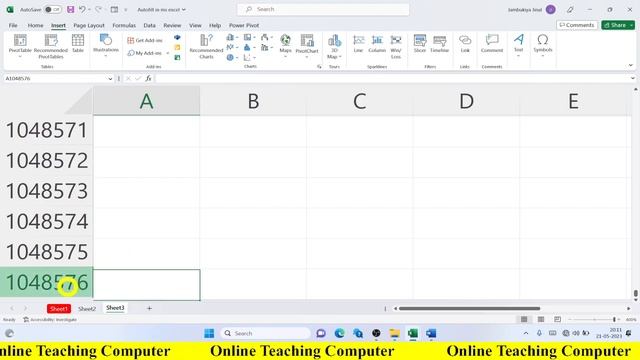
Task: Click the Insert Function fx button
Action: click(x=148, y=78)
